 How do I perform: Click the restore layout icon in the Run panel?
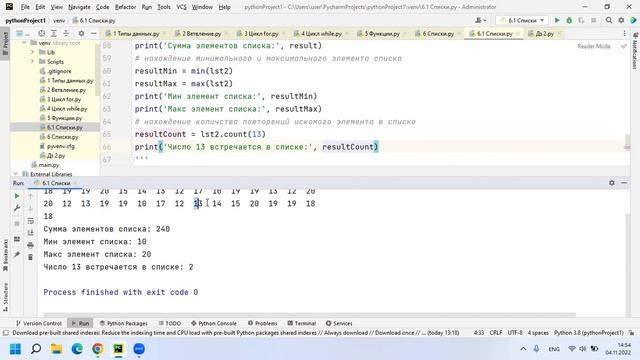click(x=17, y=239)
